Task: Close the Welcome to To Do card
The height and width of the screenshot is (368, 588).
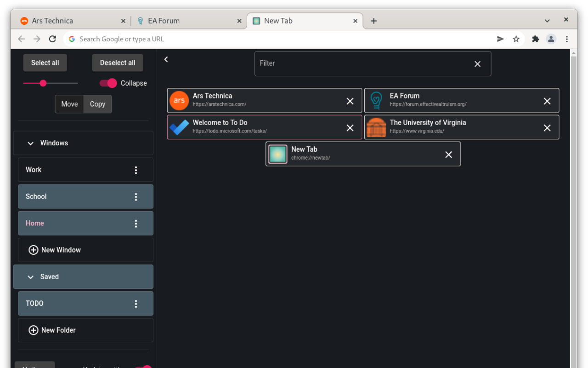Action: [x=350, y=128]
